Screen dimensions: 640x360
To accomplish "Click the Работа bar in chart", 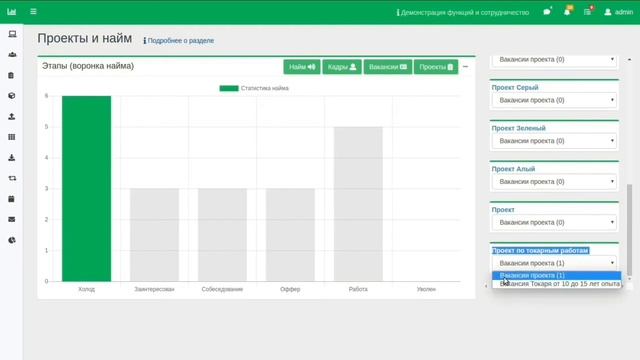I will point(358,204).
